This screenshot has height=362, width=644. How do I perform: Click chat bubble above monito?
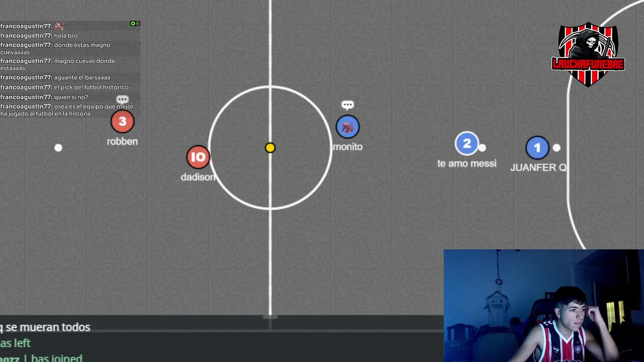pyautogui.click(x=348, y=105)
